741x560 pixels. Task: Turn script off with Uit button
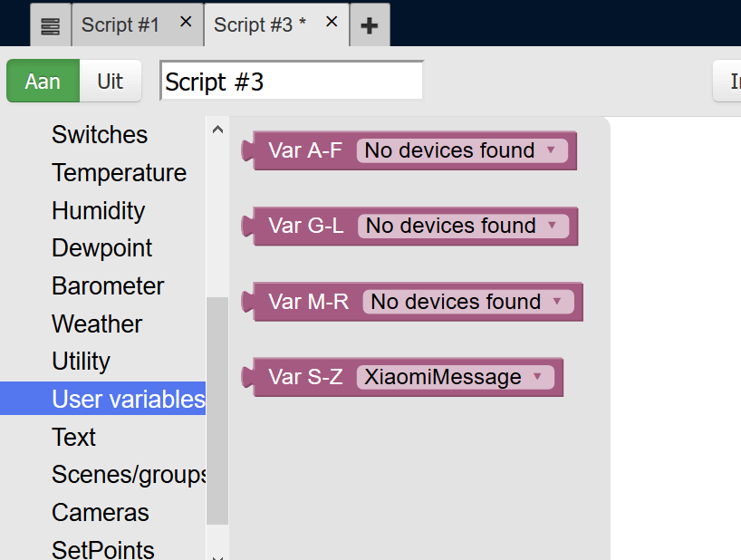[x=110, y=81]
